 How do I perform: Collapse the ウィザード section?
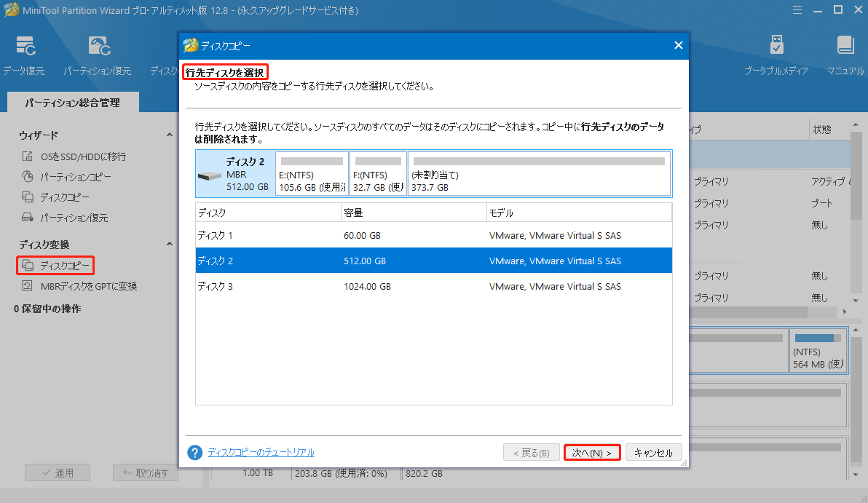[x=170, y=135]
